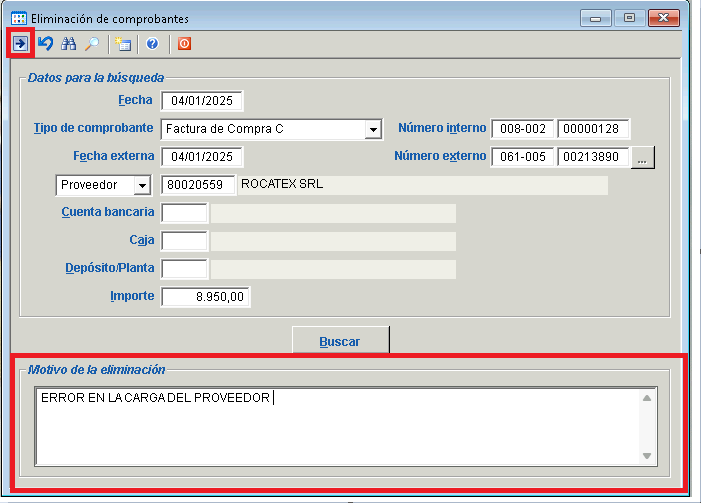This screenshot has width=701, height=503.
Task: Select the Importe amount field
Action: coord(205,297)
